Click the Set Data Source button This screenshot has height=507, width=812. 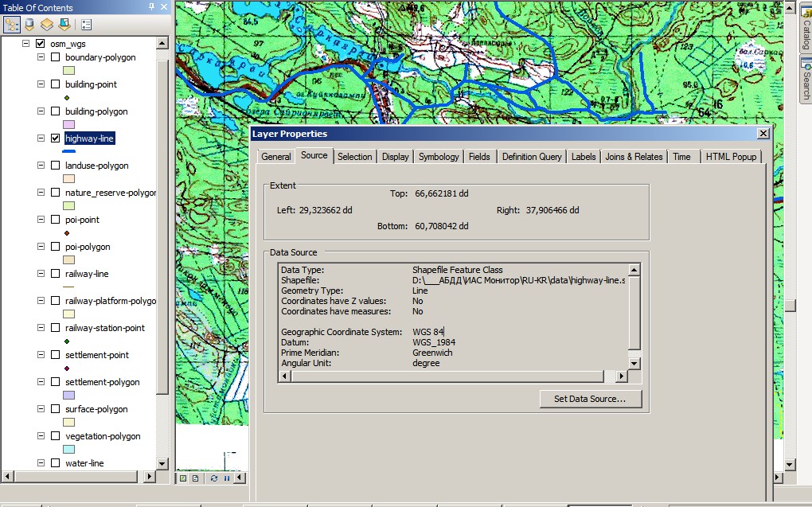click(591, 399)
